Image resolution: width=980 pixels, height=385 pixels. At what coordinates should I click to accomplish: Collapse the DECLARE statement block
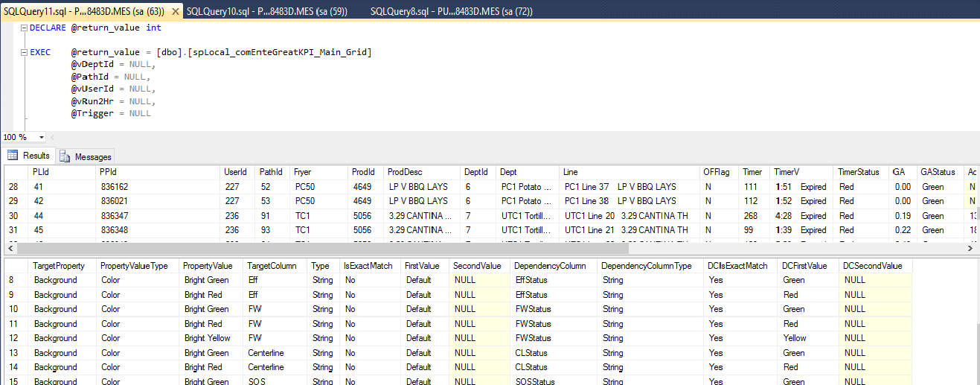click(x=24, y=28)
